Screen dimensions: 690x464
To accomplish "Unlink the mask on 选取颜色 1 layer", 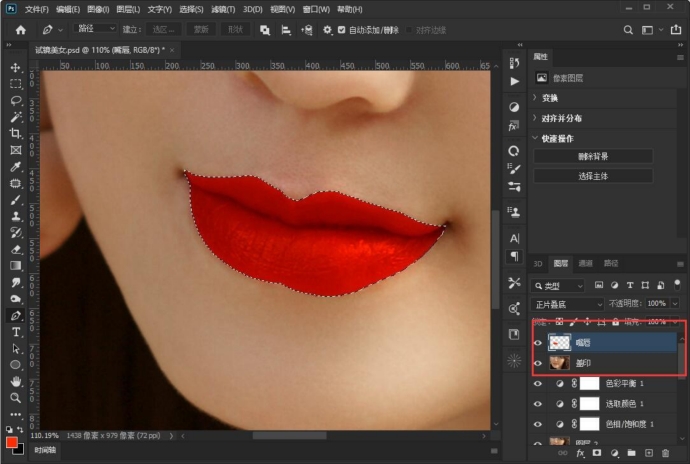I will pos(574,404).
